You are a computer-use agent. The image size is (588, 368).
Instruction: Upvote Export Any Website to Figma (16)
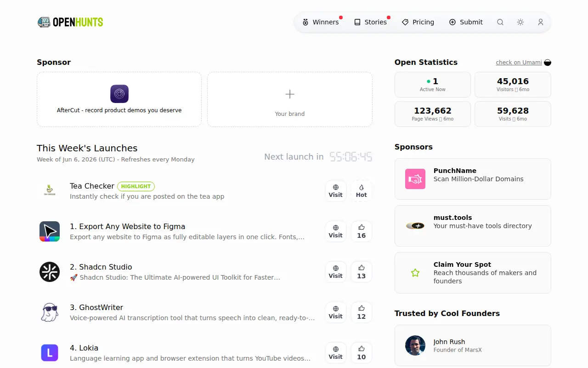pyautogui.click(x=362, y=231)
